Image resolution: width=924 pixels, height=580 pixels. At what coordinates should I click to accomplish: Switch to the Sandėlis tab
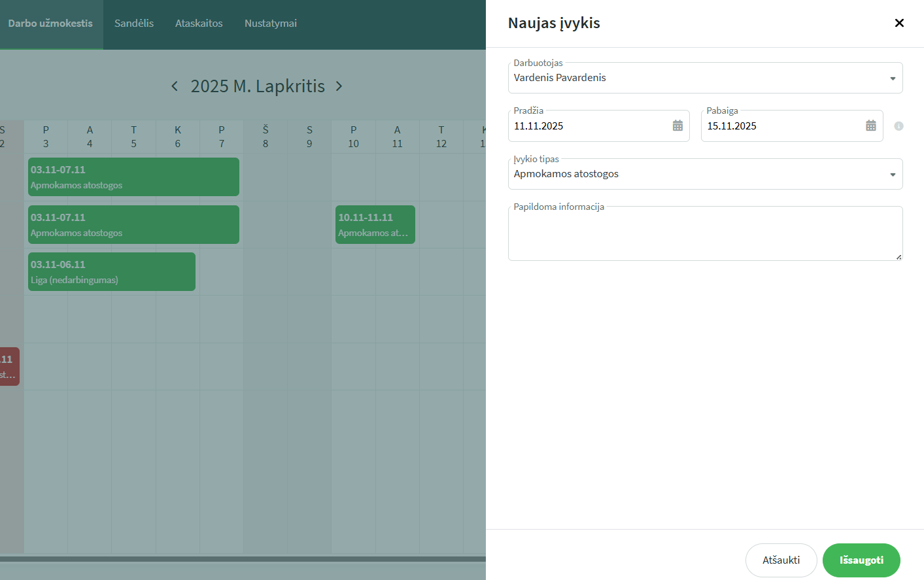pos(134,24)
